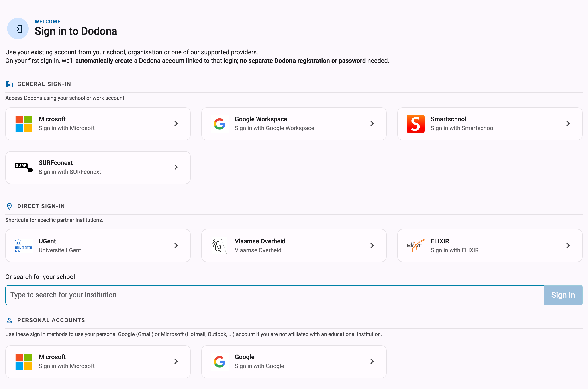Open the chevron on the SURFconext card
The height and width of the screenshot is (389, 588).
coord(176,167)
